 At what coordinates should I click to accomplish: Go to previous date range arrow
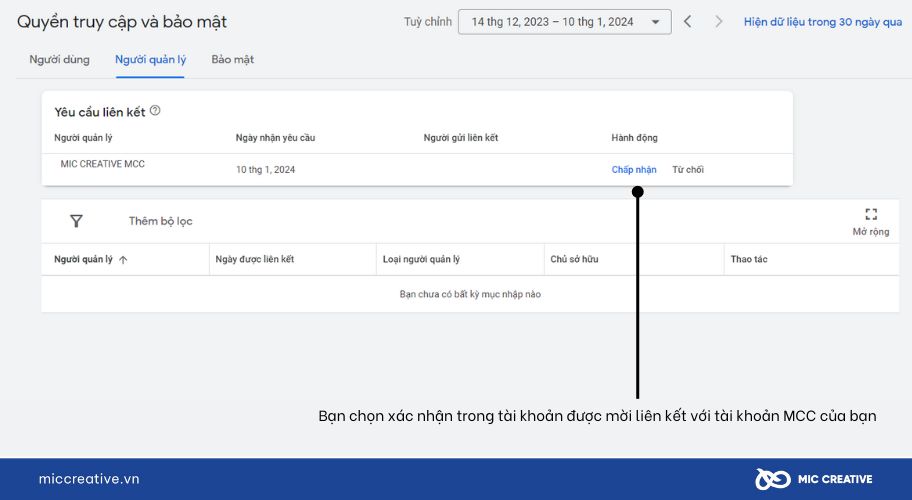click(687, 22)
